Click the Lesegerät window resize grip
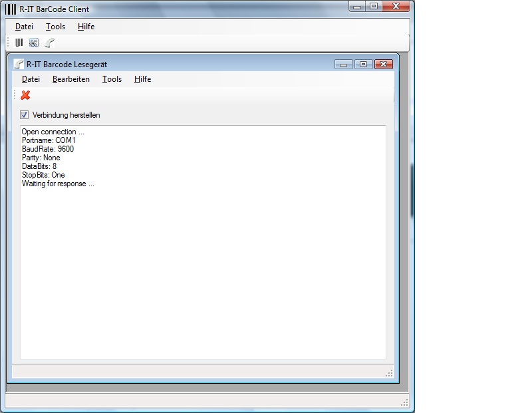This screenshot has width=532, height=413. [389, 373]
